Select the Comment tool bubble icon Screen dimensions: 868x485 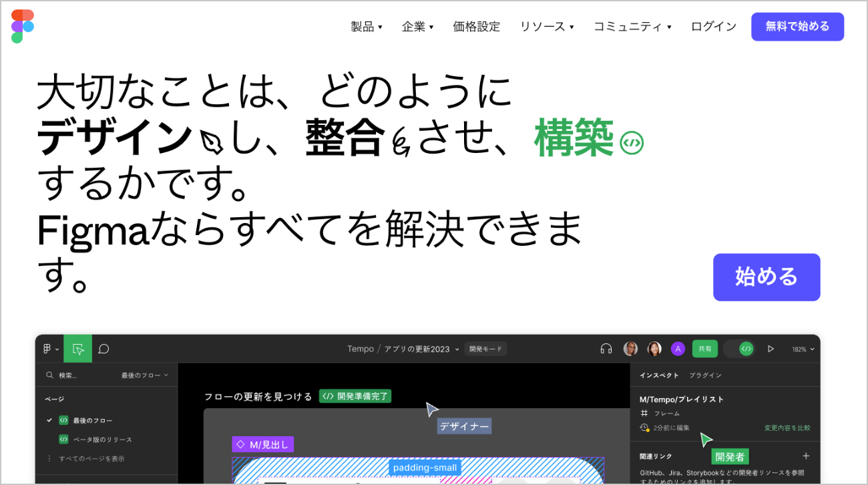[103, 349]
